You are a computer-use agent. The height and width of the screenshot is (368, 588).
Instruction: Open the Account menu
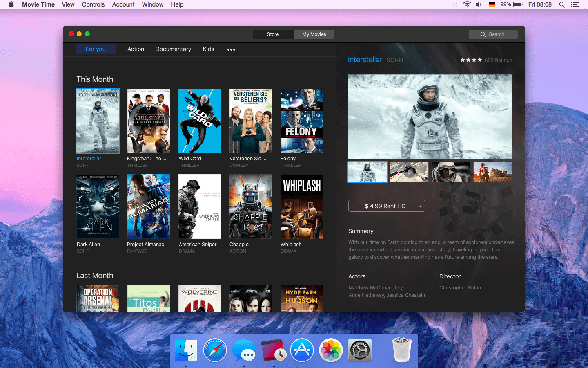click(123, 4)
